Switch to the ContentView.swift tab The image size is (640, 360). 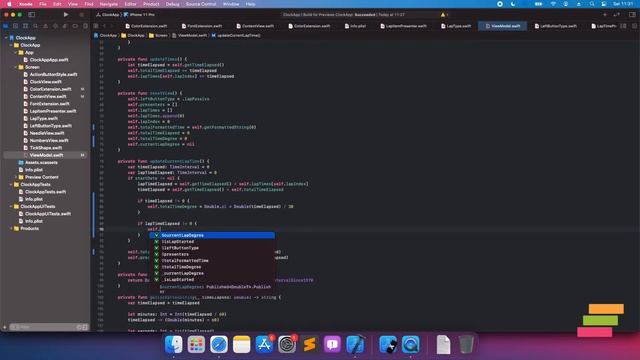tap(255, 26)
